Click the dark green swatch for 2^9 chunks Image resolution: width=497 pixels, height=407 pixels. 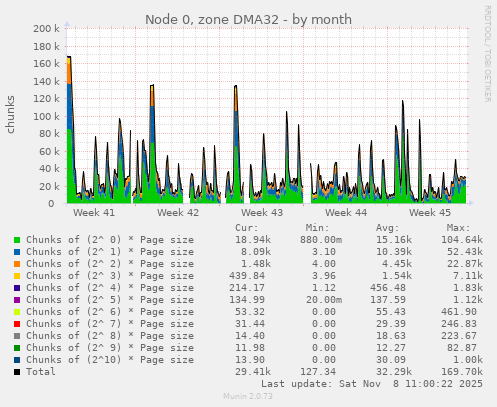[x=17, y=348]
